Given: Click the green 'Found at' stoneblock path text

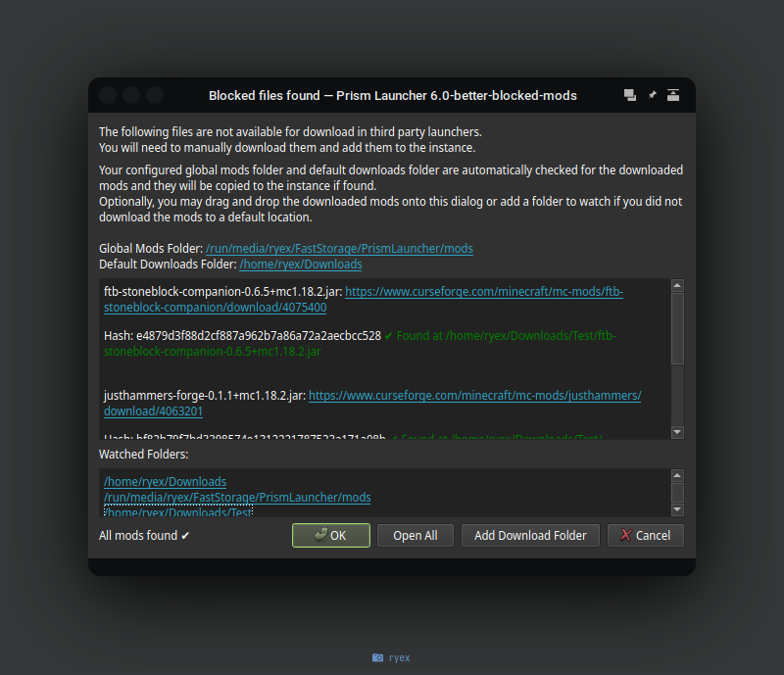Looking at the screenshot, I should [x=360, y=344].
